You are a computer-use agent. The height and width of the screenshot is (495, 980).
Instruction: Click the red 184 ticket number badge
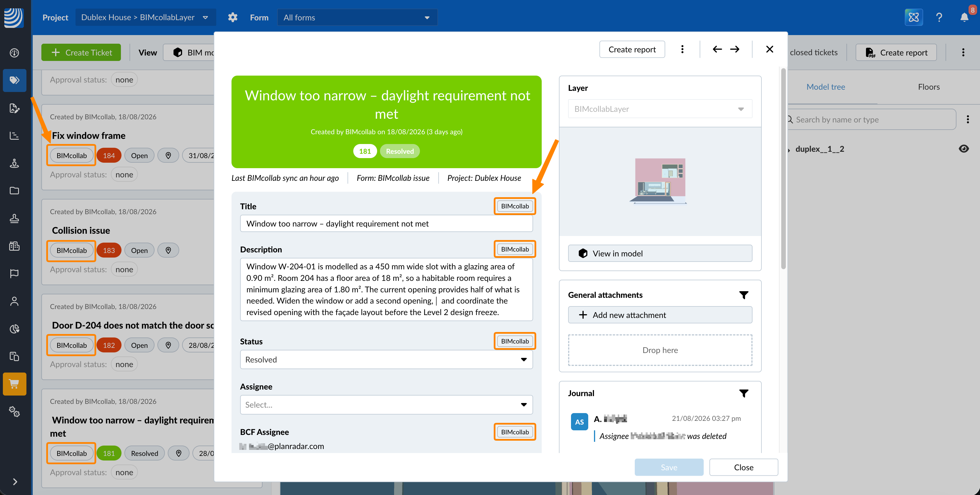109,155
